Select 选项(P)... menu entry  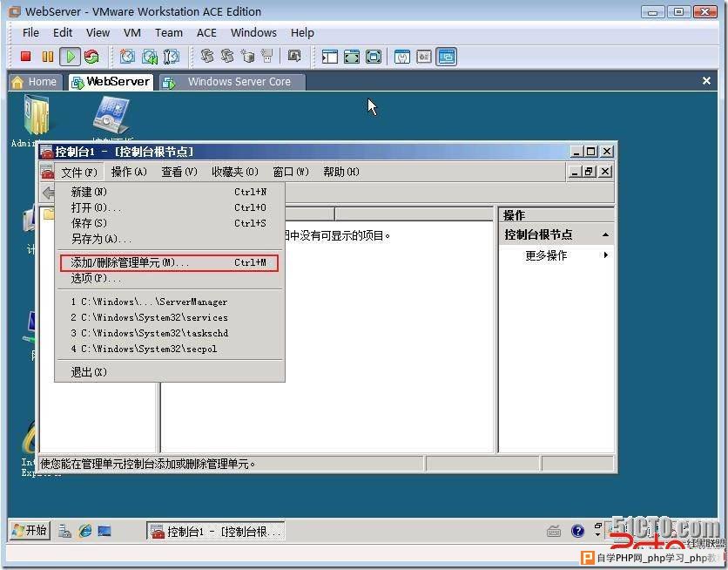tap(169, 279)
